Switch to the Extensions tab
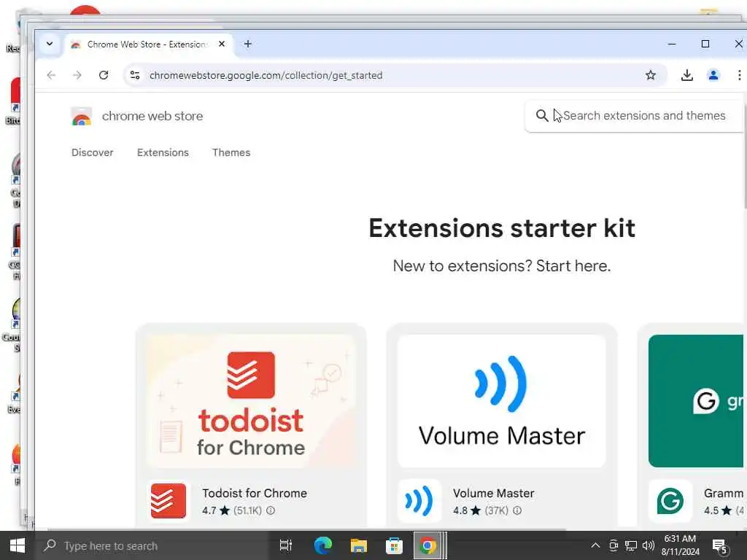 [163, 152]
